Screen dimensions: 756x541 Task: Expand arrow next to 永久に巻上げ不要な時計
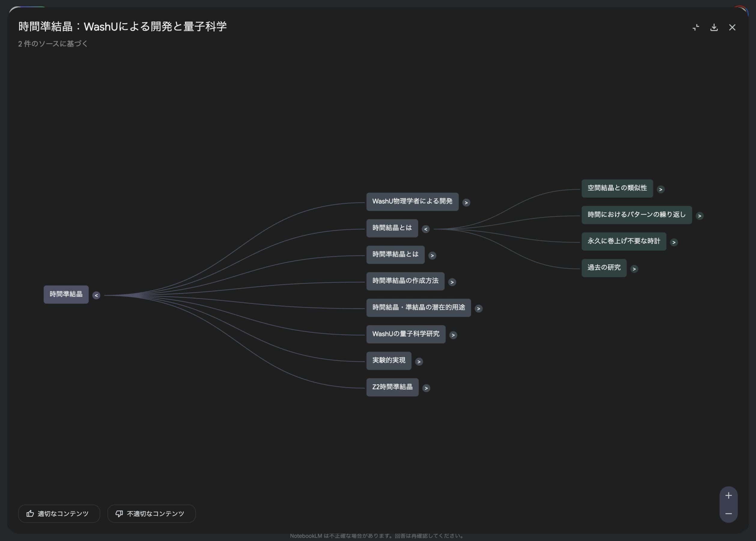(x=674, y=242)
